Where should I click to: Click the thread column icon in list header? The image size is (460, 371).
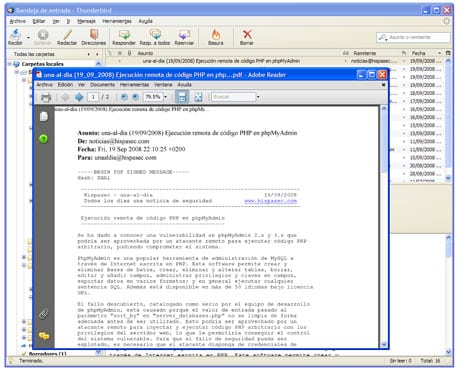point(110,53)
